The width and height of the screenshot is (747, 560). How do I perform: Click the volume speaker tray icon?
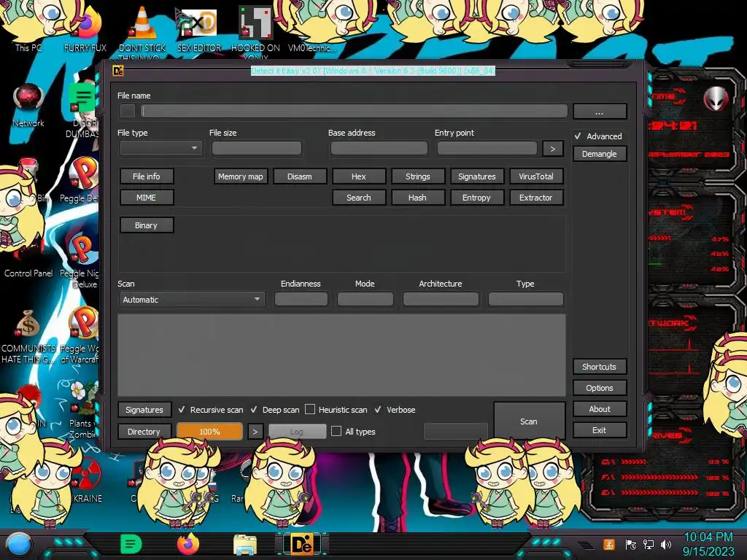[666, 544]
